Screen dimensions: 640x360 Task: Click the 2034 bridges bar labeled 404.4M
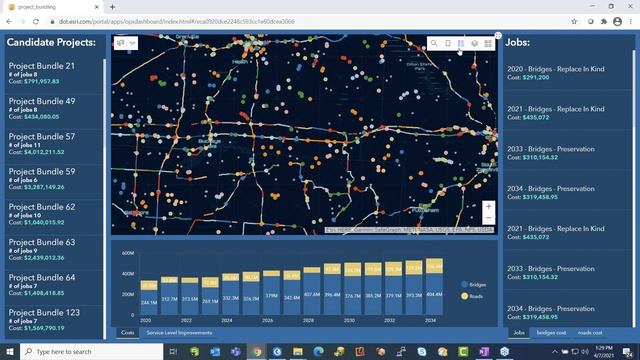pos(434,294)
